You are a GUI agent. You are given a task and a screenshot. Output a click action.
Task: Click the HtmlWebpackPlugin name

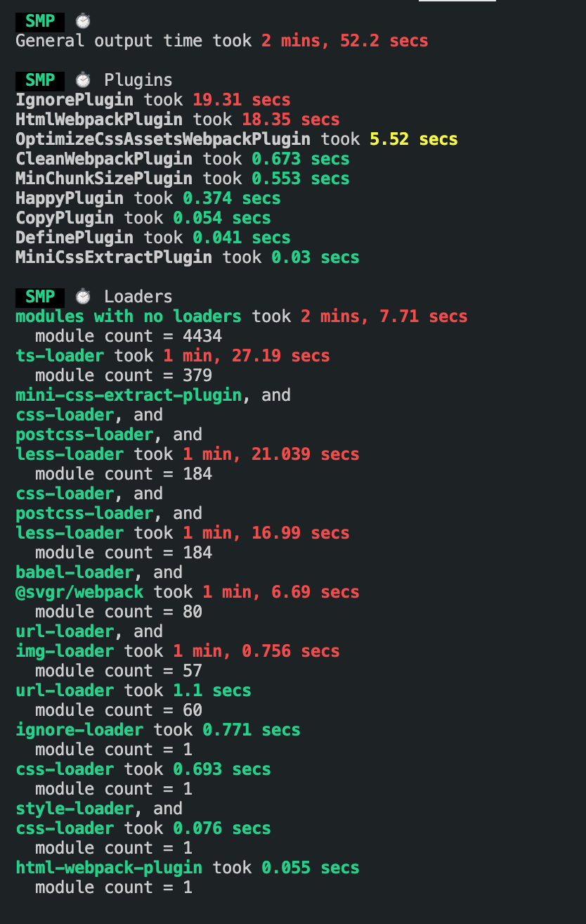99,120
